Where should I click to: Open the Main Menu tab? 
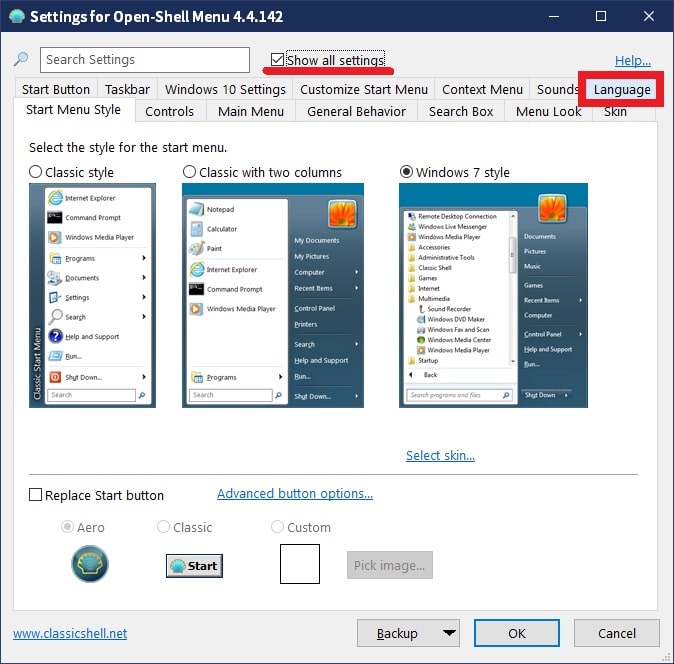[251, 111]
